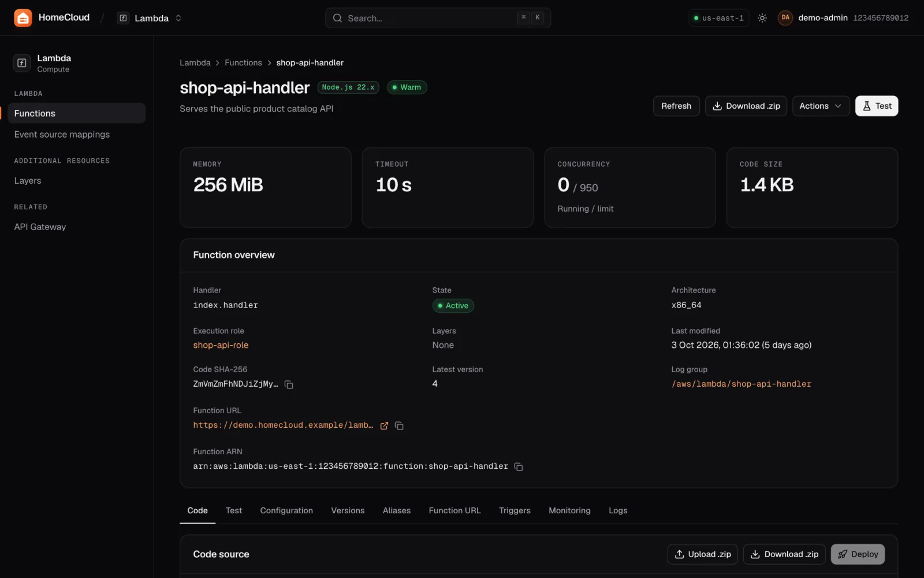This screenshot has height=578, width=924.
Task: Click the demo-admin account name
Action: pyautogui.click(x=823, y=18)
